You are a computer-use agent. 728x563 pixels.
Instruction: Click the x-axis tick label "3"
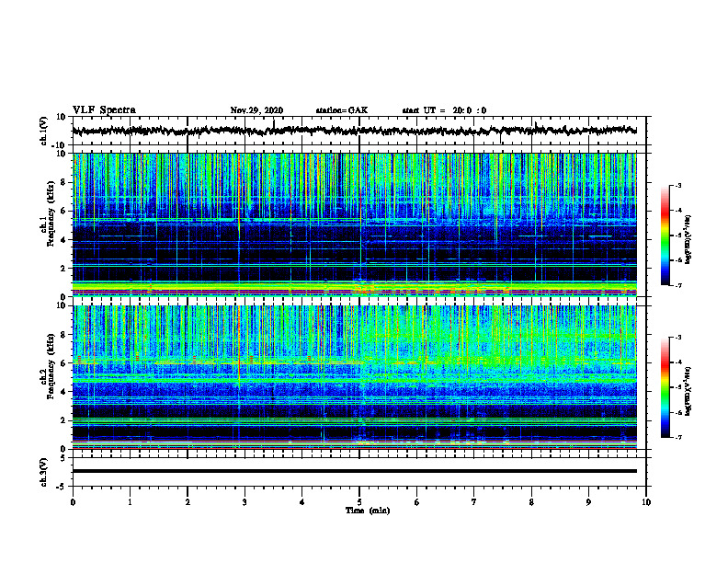[245, 502]
